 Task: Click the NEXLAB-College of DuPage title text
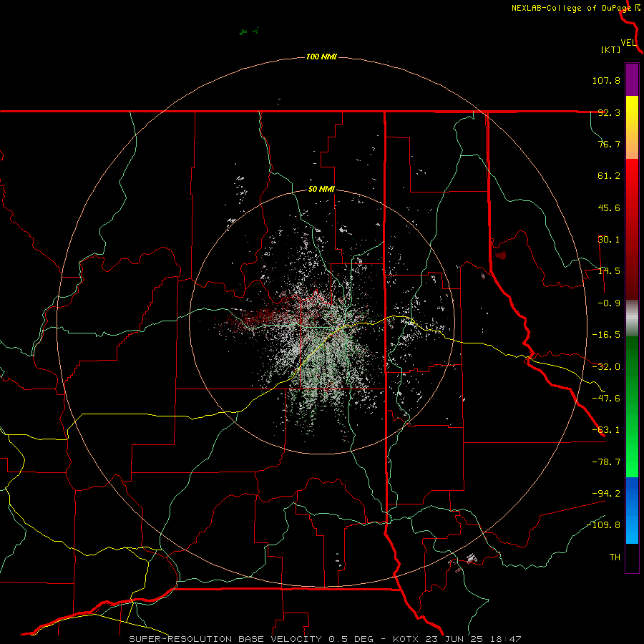[x=571, y=8]
